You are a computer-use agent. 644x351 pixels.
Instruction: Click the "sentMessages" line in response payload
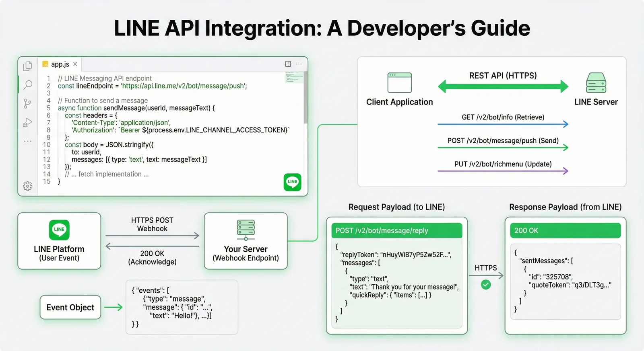tap(546, 261)
